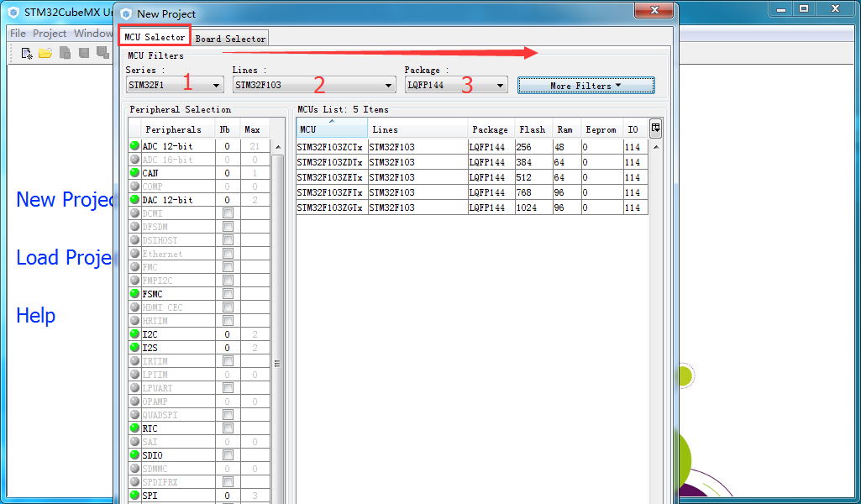Click the green indicator next to DAC 12-bit

[x=134, y=200]
